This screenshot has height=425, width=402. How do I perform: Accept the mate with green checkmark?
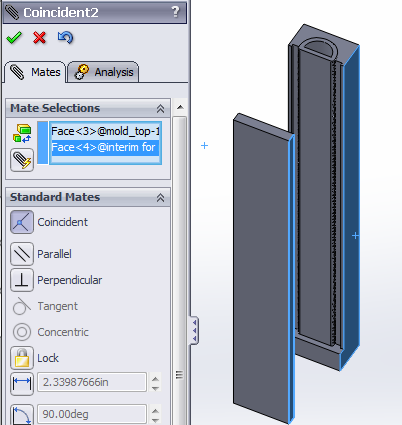[14, 38]
